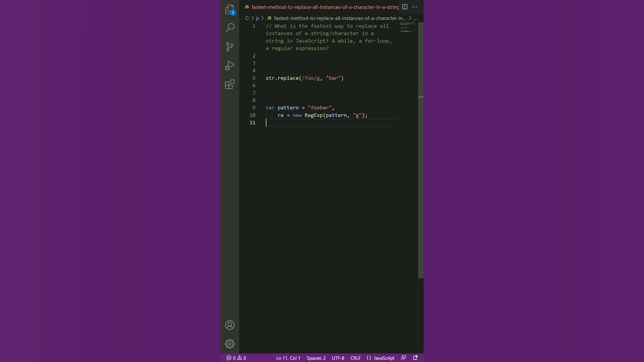Open the Explorer view in activity bar
Screen dimensions: 644x362
click(230, 10)
